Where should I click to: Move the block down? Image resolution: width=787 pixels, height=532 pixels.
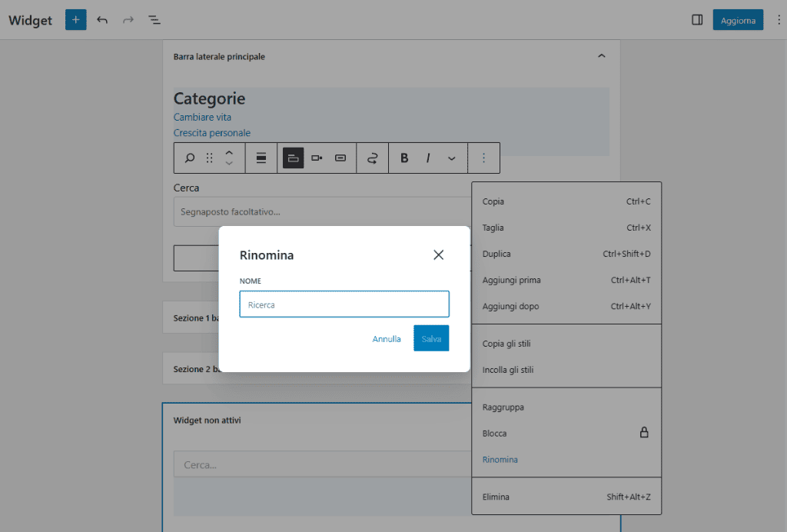(x=229, y=164)
